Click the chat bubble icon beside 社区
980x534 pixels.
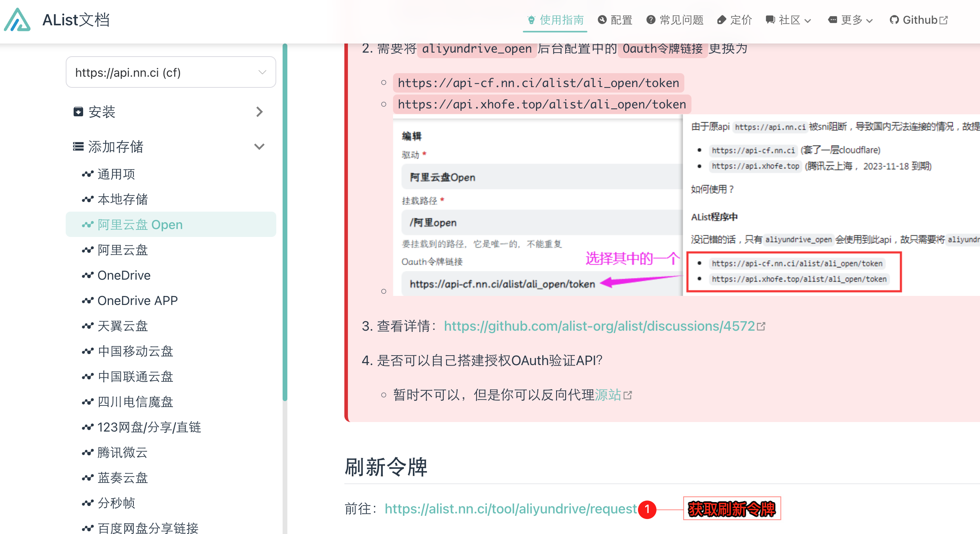pyautogui.click(x=770, y=20)
